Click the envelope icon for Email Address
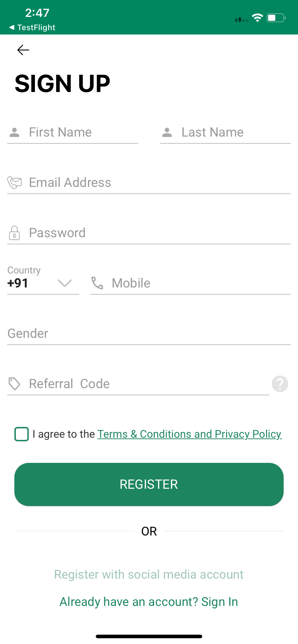The width and height of the screenshot is (298, 644). (14, 183)
